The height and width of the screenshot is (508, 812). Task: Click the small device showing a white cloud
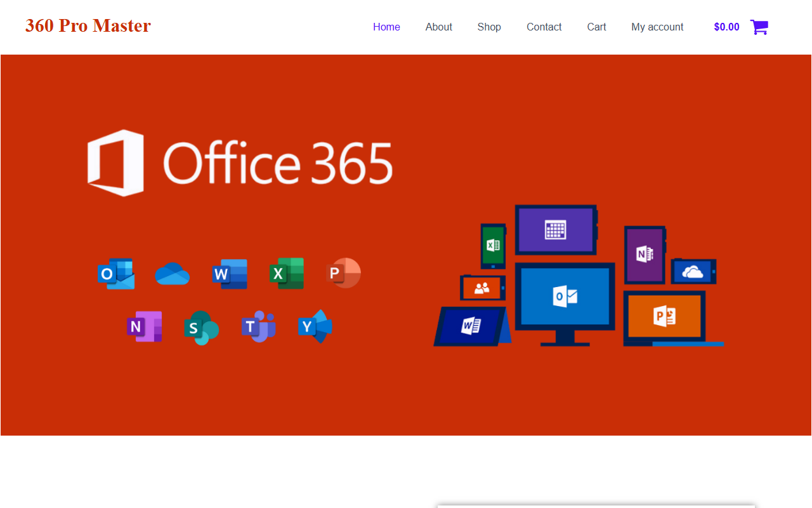click(693, 272)
